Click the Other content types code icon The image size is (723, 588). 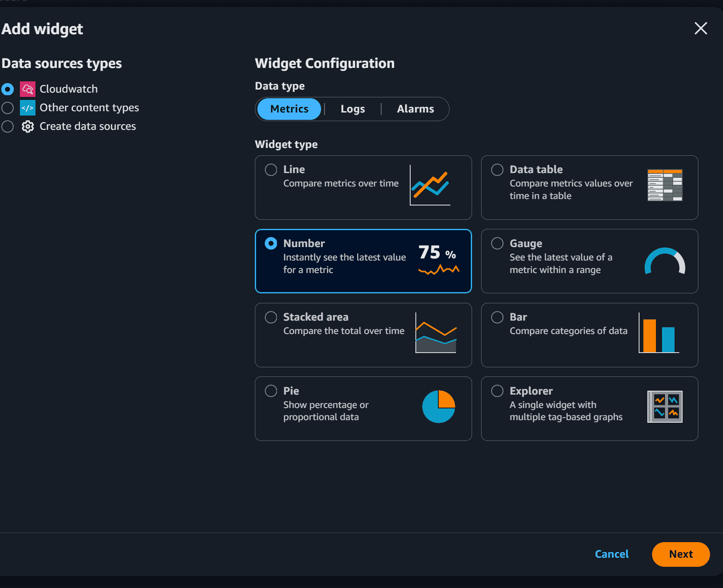coord(28,108)
